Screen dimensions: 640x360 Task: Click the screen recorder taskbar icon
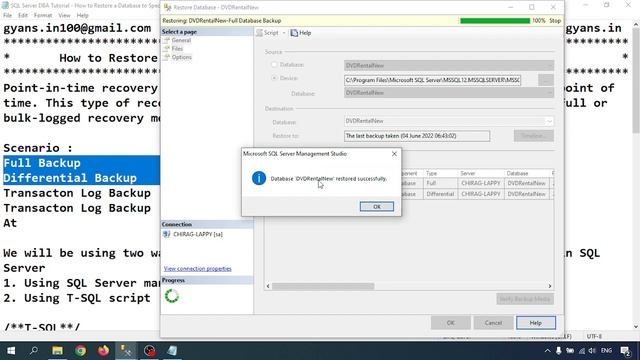[149, 351]
